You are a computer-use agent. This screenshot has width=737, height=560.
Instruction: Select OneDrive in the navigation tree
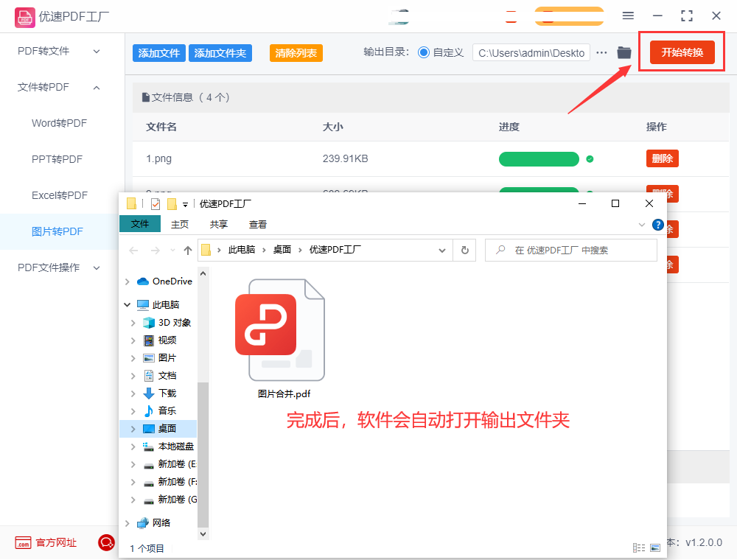pyautogui.click(x=164, y=281)
